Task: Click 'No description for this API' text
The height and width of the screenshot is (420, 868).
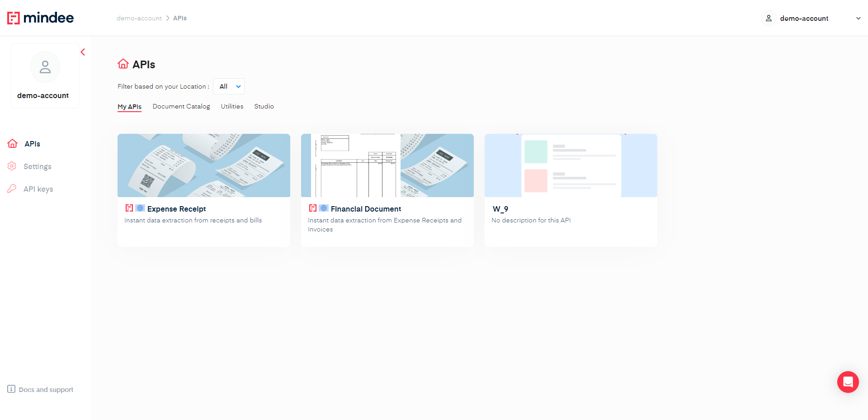Action: click(x=531, y=220)
